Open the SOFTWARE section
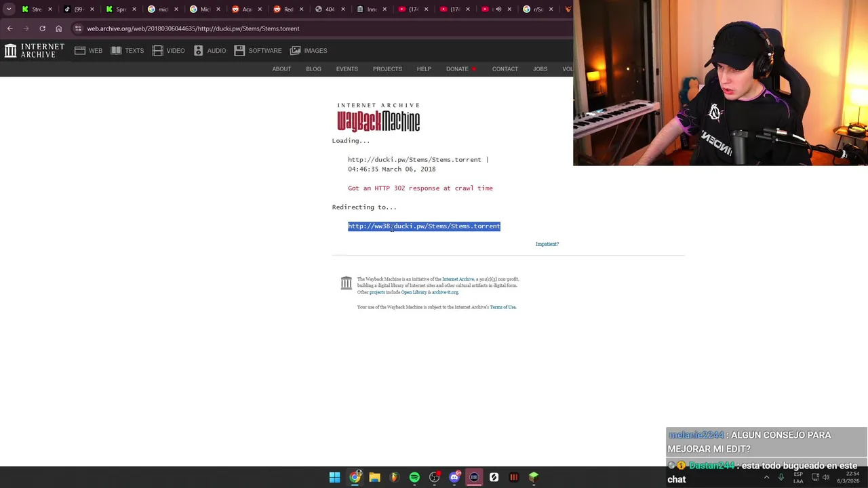The width and height of the screenshot is (868, 488). coord(258,51)
